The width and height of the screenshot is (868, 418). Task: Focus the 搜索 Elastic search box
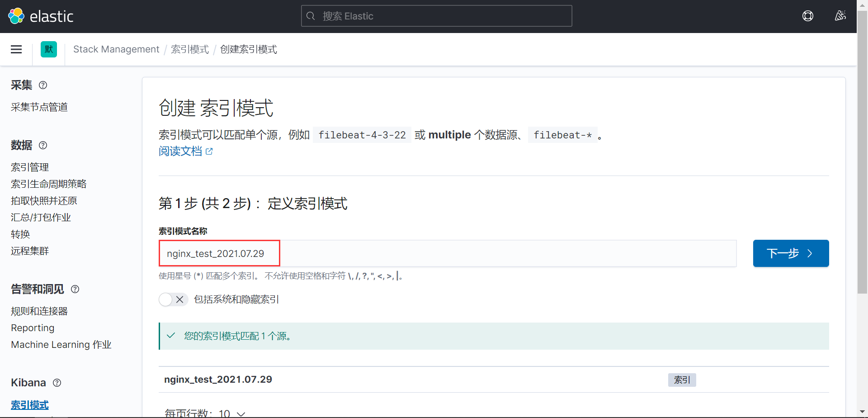pyautogui.click(x=436, y=16)
